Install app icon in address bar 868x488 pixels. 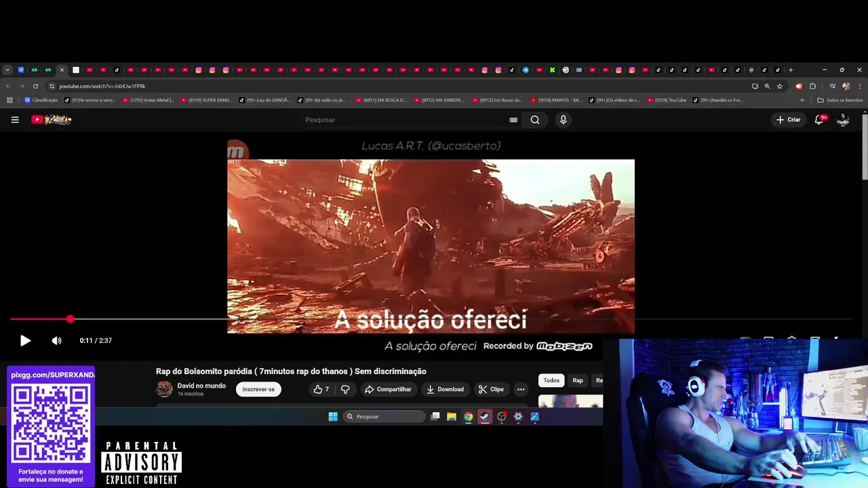[755, 86]
